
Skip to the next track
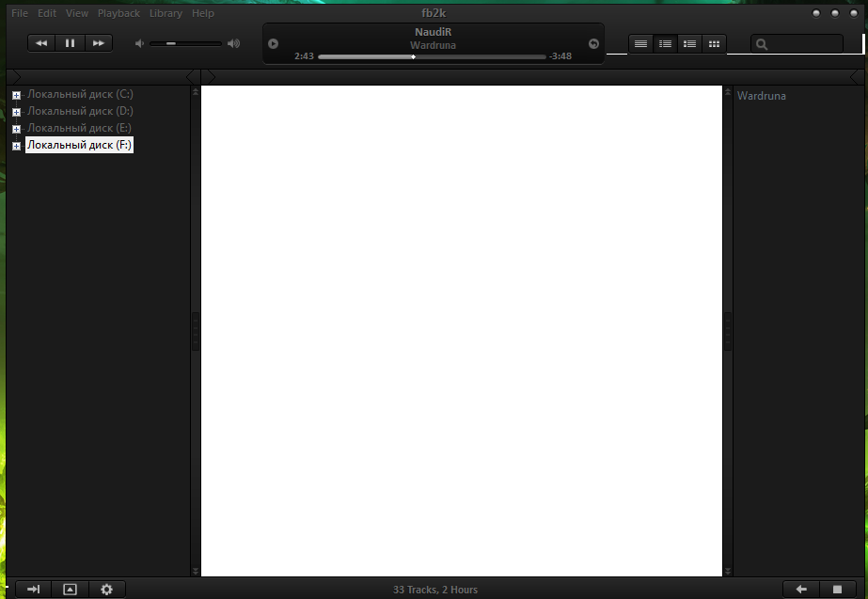pos(98,43)
